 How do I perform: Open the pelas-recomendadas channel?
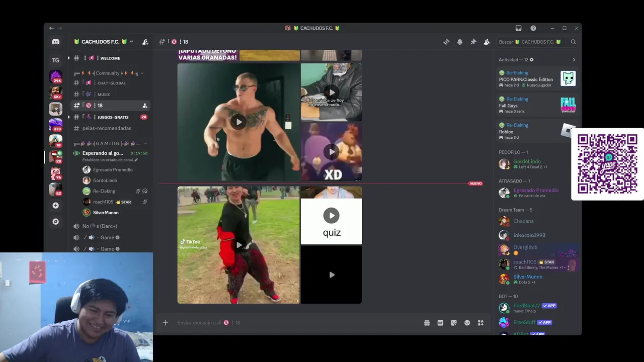tap(110, 128)
